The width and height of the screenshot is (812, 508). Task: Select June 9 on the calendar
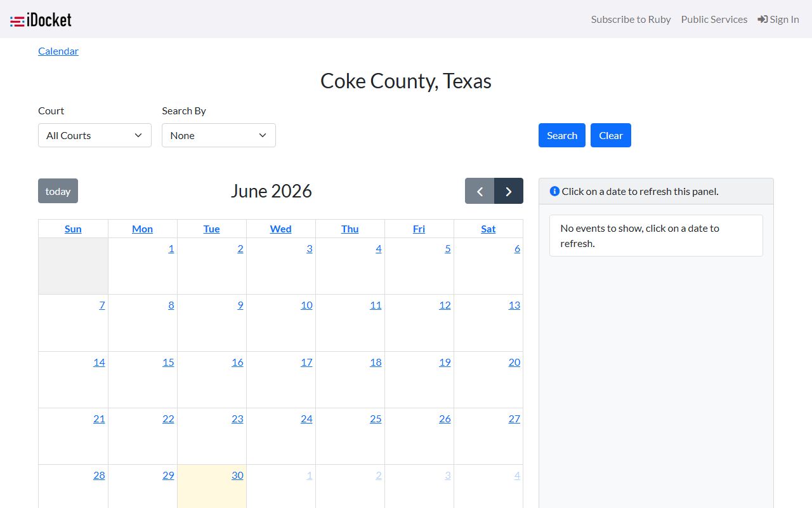[x=240, y=305]
